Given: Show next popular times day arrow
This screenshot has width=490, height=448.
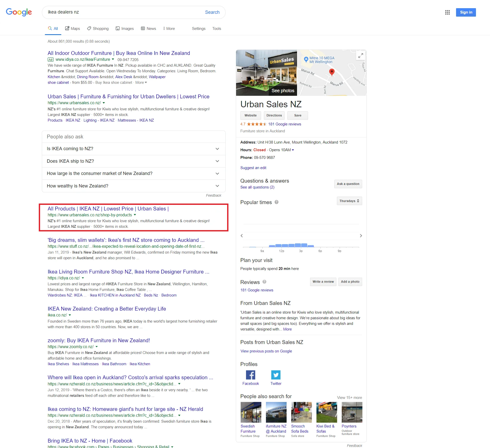Looking at the screenshot, I should click(x=361, y=235).
